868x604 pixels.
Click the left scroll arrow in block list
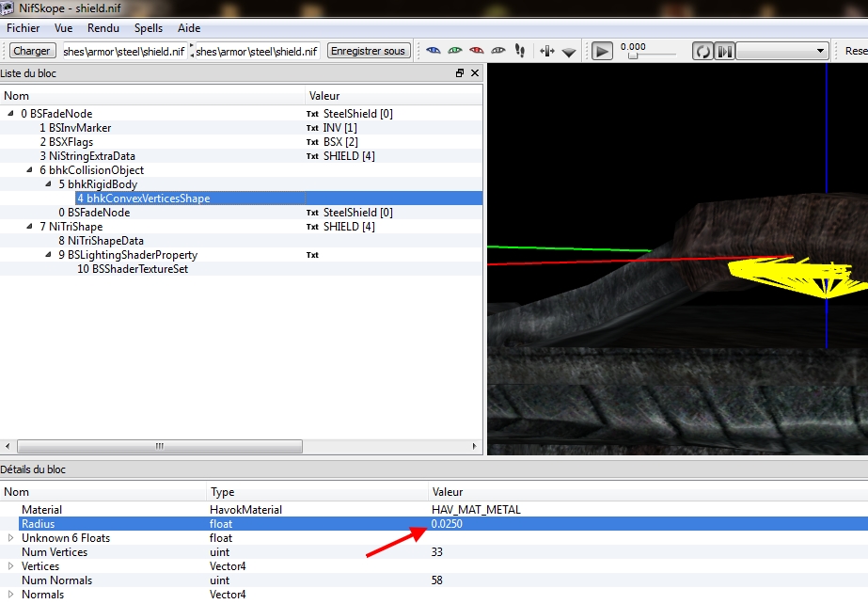coord(8,446)
